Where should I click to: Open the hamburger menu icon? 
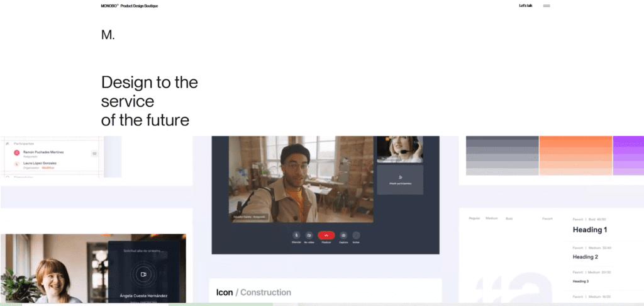pos(547,6)
